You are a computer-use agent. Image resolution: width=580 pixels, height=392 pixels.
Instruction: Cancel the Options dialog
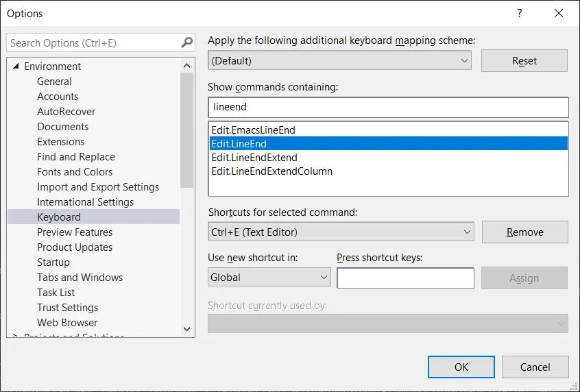[535, 367]
